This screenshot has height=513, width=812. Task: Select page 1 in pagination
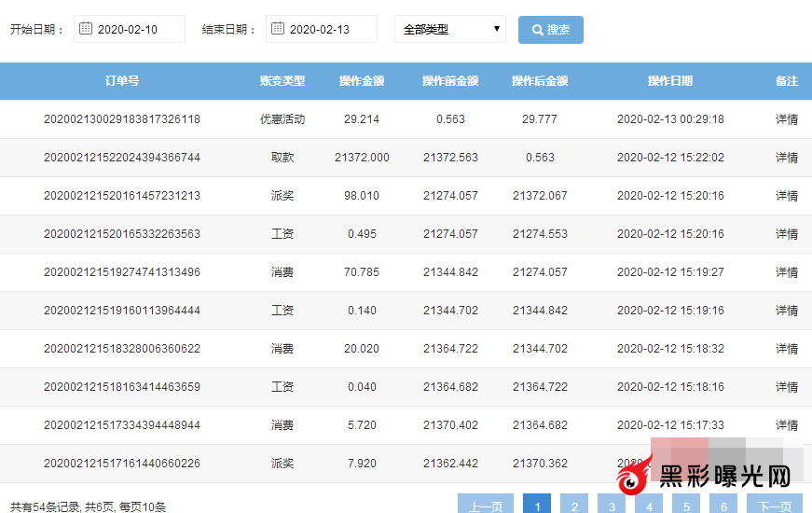point(537,506)
